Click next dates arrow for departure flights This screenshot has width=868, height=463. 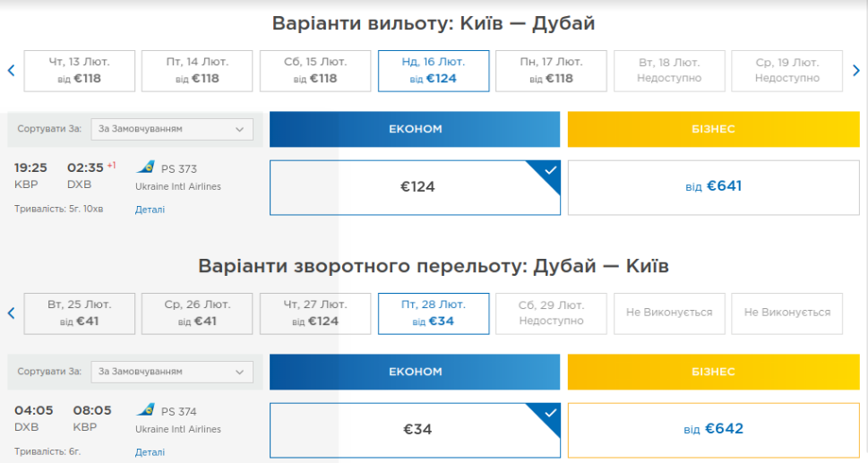856,71
